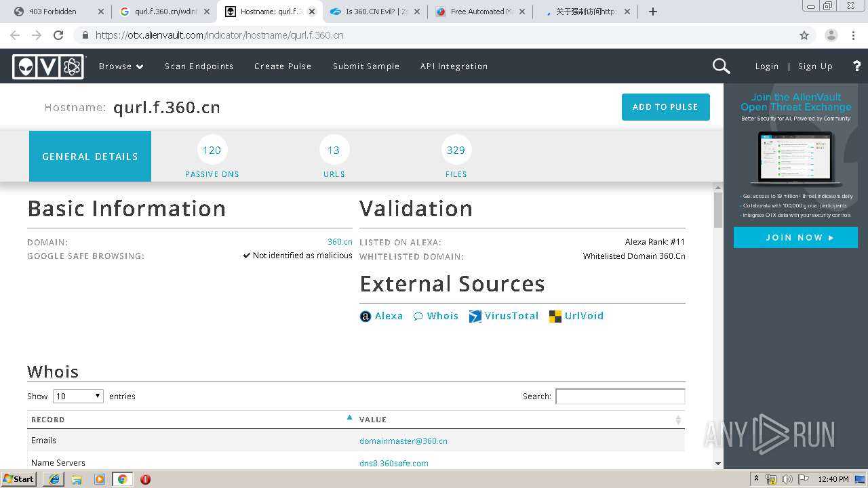868x488 pixels.
Task: Click the UrlVoid logo icon
Action: pyautogui.click(x=555, y=317)
